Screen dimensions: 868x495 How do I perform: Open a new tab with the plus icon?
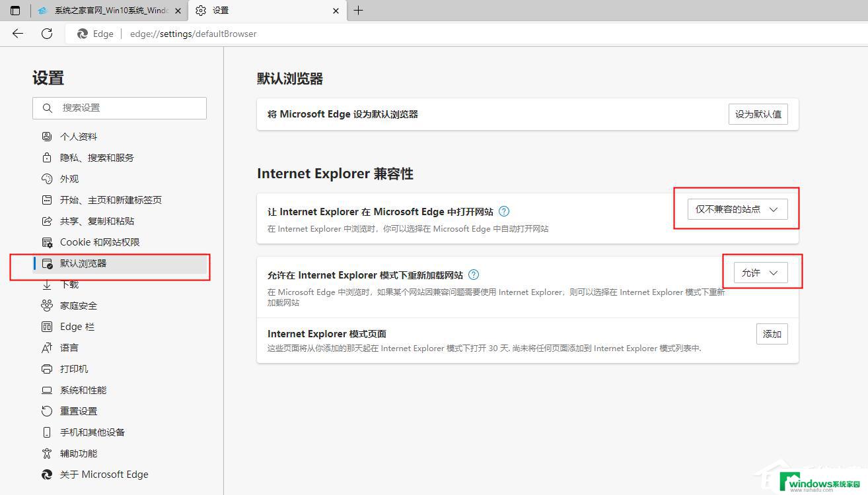358,11
